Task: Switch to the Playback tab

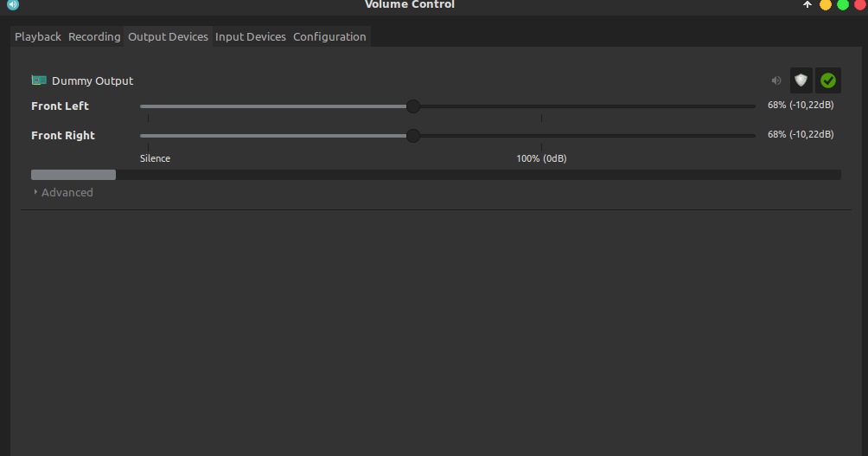Action: tap(38, 36)
